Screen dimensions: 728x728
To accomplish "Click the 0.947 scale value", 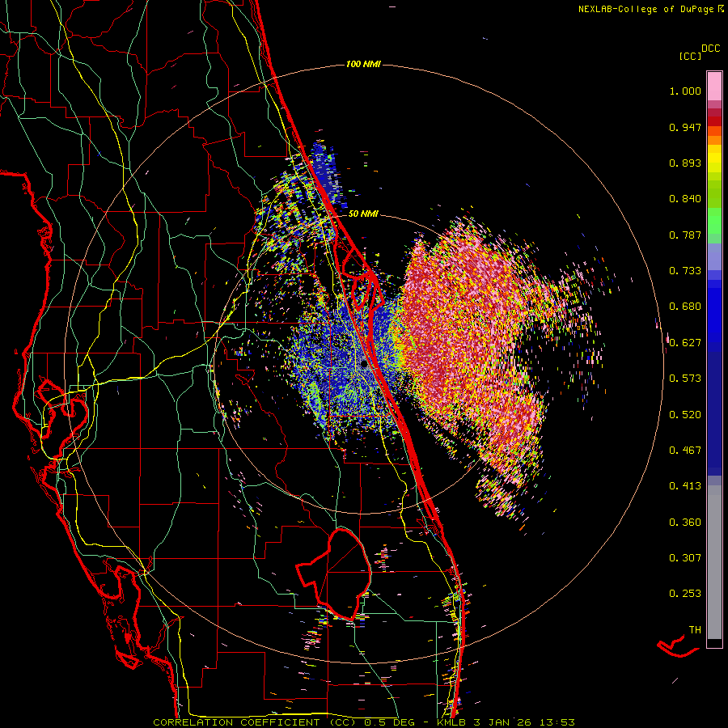I will tap(685, 127).
